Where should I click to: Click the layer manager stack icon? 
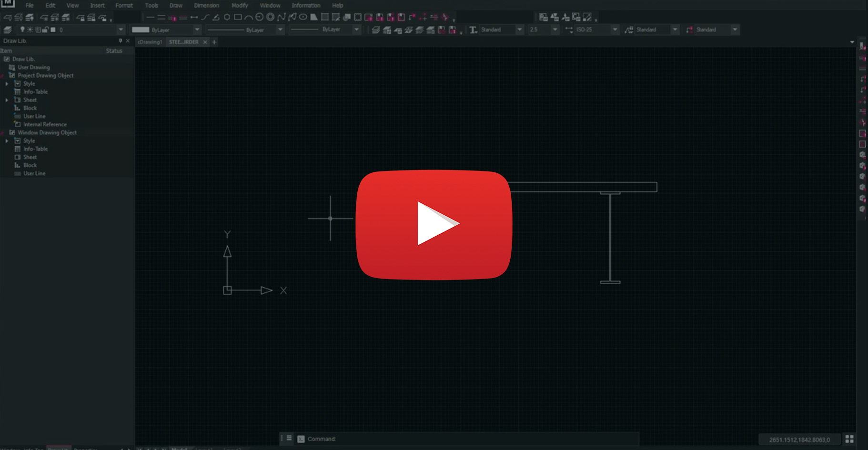tap(8, 30)
